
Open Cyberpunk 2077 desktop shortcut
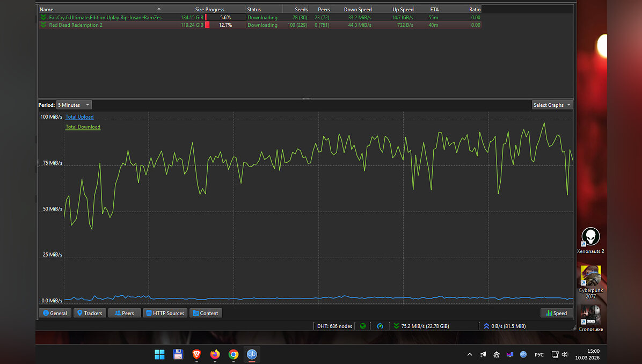pyautogui.click(x=590, y=282)
